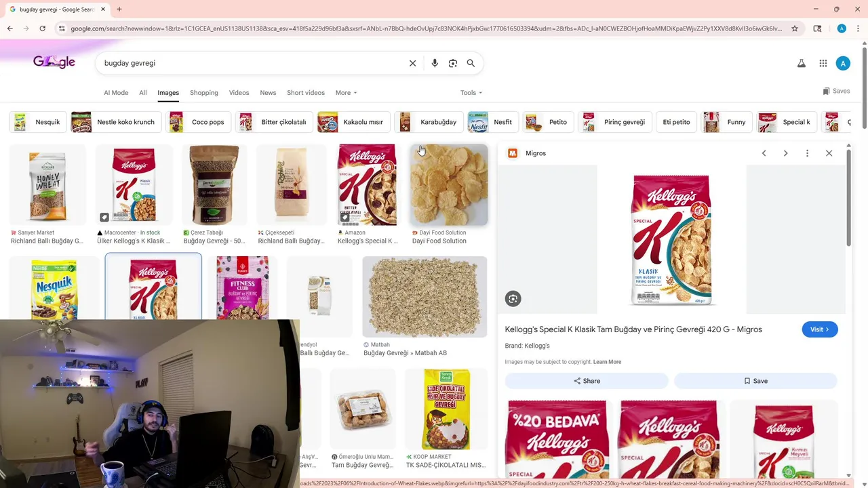
Task: Open the Chrome profile avatar in the toolbar
Action: [x=842, y=28]
